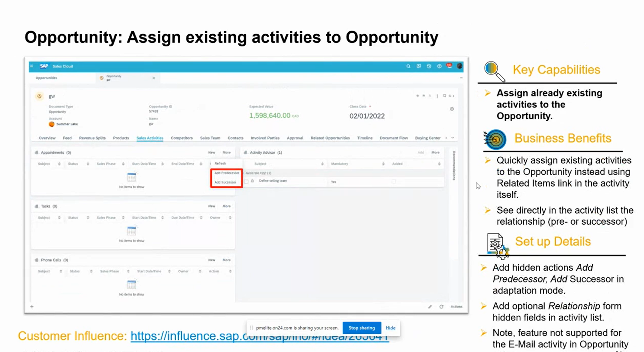Click the pencil edit icon in footer
644x352 pixels.
pyautogui.click(x=430, y=306)
